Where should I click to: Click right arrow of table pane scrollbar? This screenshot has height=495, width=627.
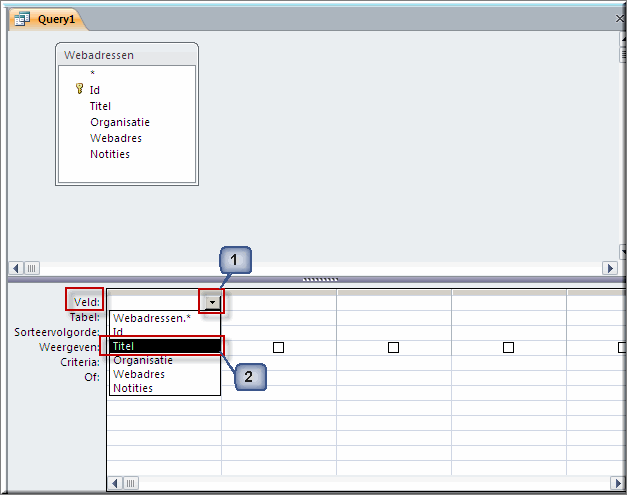610,268
